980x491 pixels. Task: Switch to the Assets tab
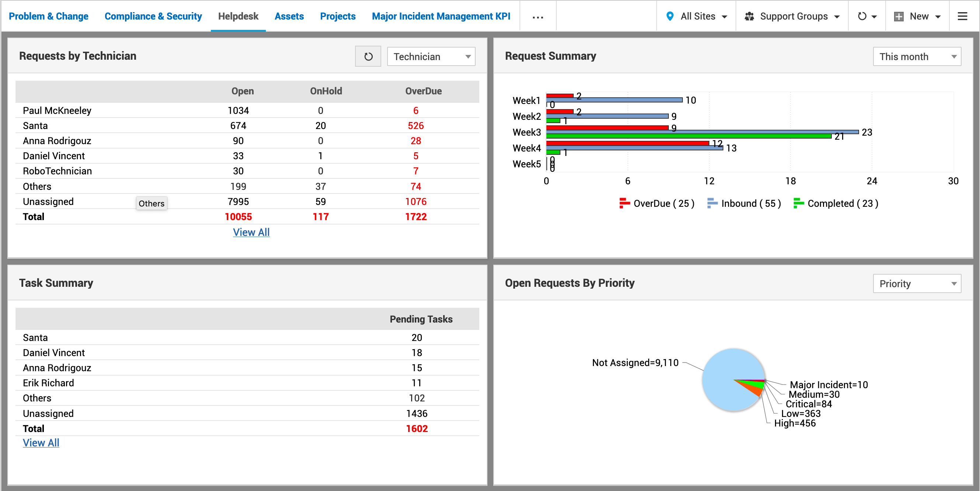tap(289, 16)
